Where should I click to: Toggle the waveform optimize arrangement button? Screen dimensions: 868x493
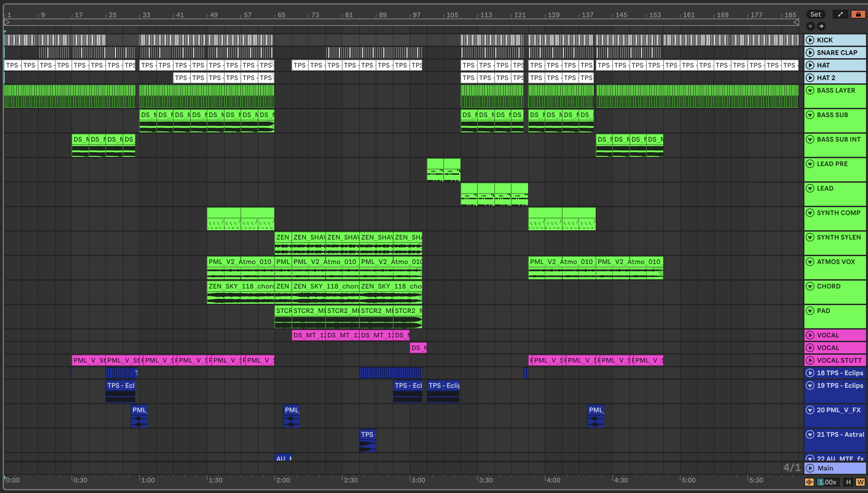point(809,482)
